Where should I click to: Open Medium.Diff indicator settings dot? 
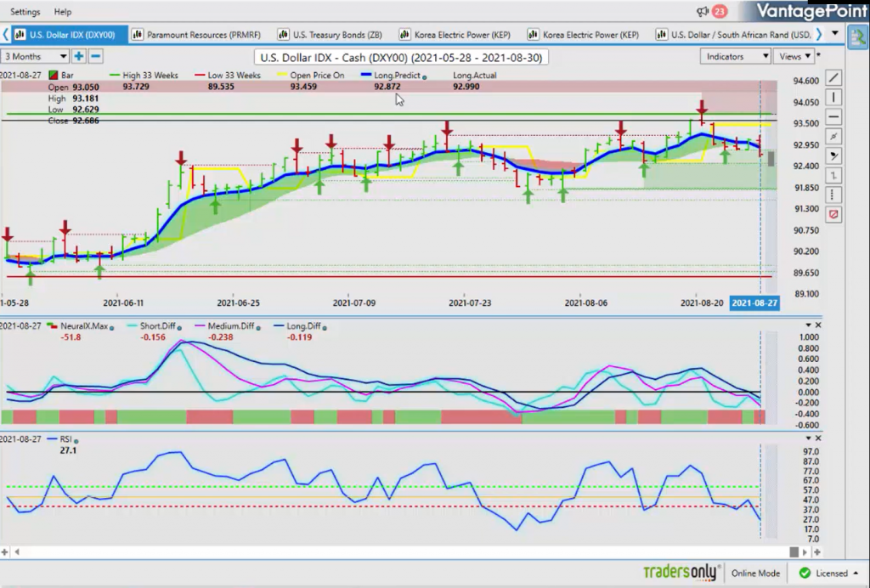pyautogui.click(x=258, y=328)
